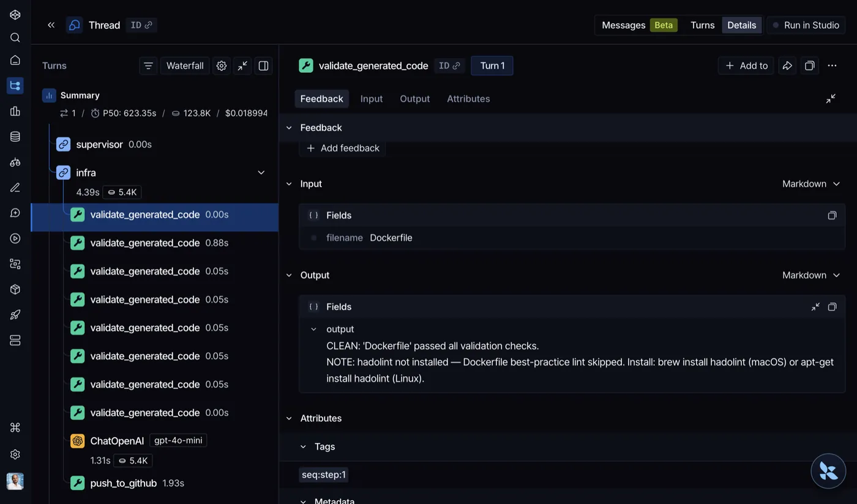The width and height of the screenshot is (857, 504).
Task: Collapse the Feedback section chevron
Action: tap(289, 128)
